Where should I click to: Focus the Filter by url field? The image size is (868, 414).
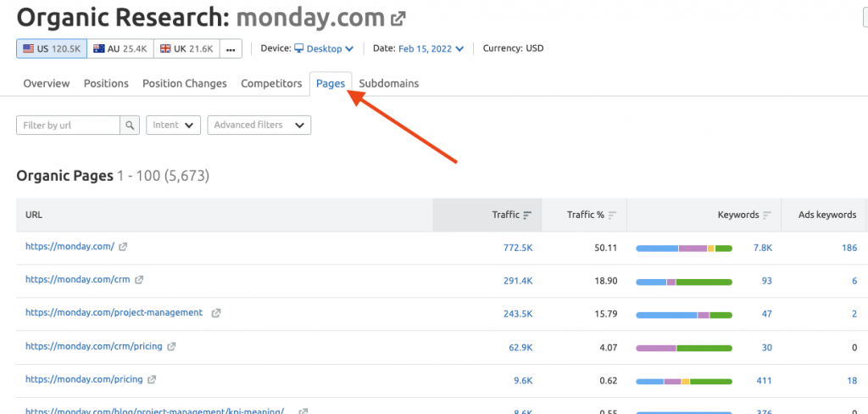point(69,126)
